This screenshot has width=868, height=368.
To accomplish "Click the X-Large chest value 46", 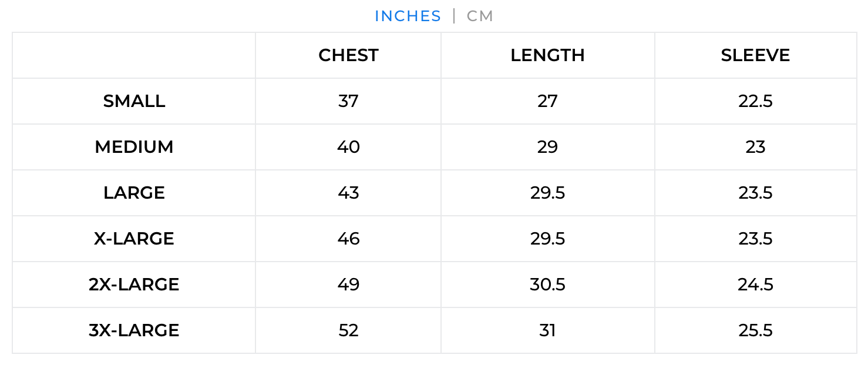I will [x=348, y=239].
